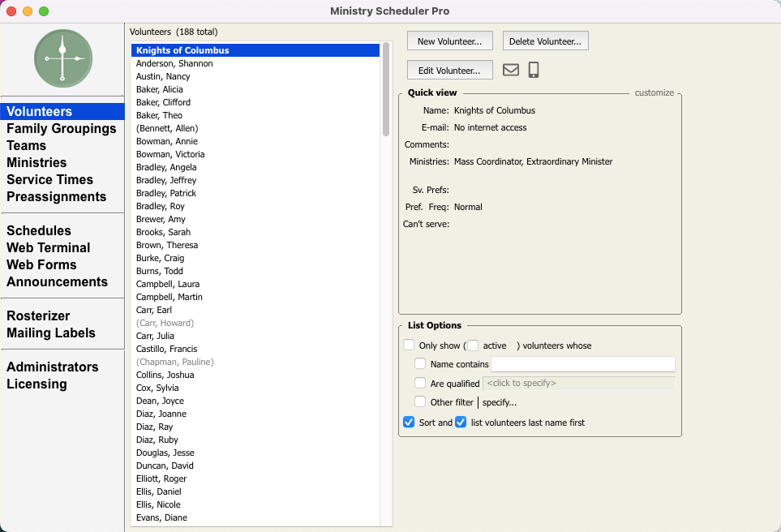Open the Ministries section
Screen dimensions: 781x532
click(62, 162)
